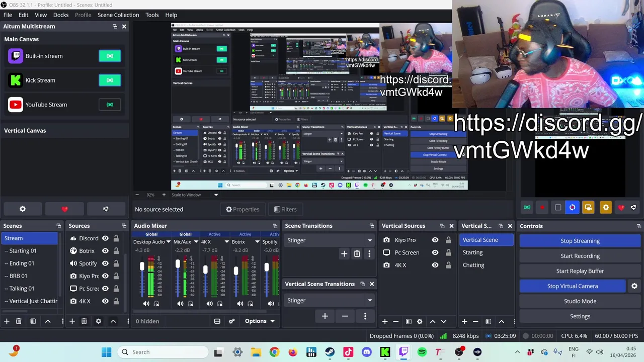
Task: Open advanced audio properties gears icon
Action: click(x=232, y=321)
